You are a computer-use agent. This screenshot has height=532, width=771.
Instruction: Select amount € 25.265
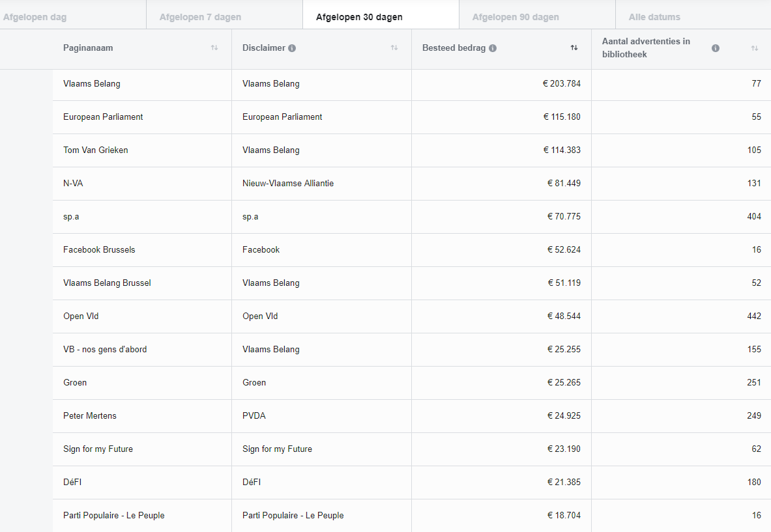(564, 383)
